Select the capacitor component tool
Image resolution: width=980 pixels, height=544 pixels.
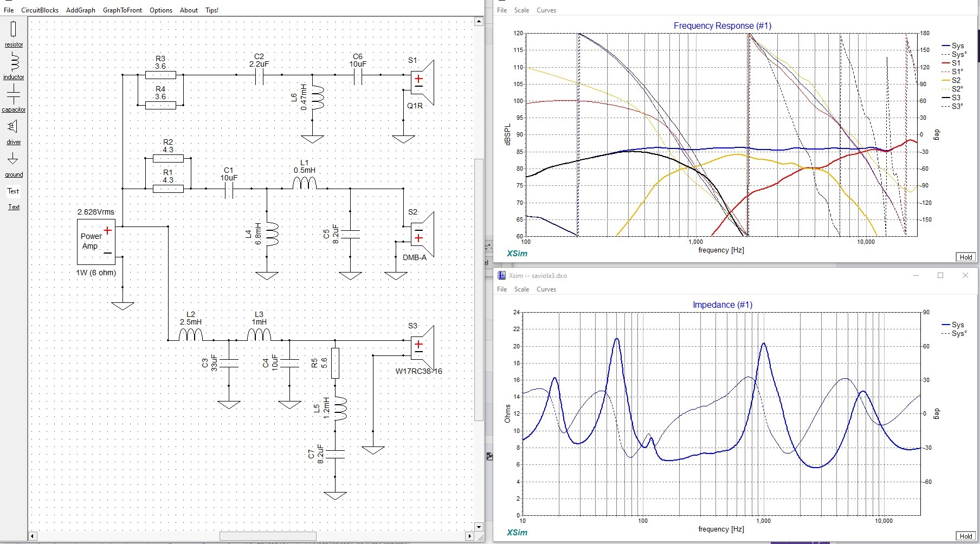[14, 99]
